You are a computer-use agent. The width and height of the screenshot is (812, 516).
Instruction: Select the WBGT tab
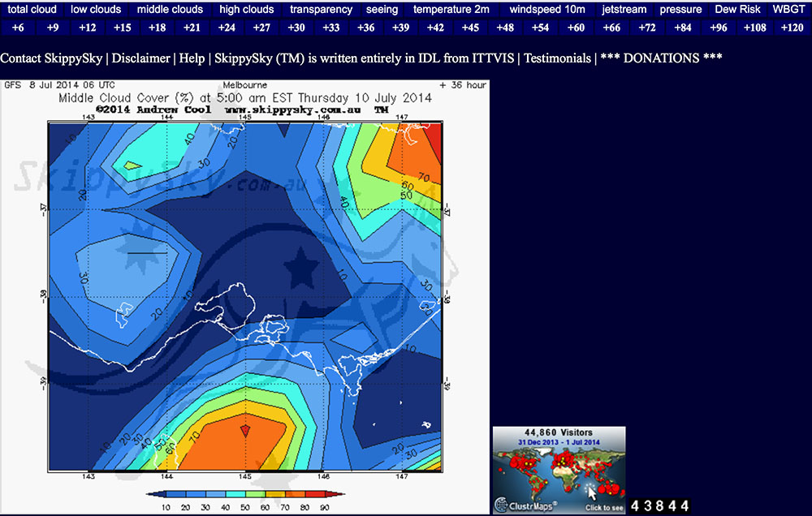point(788,9)
